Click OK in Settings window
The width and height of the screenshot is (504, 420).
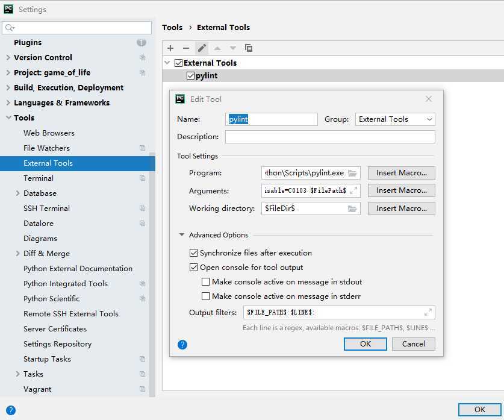[x=479, y=410]
